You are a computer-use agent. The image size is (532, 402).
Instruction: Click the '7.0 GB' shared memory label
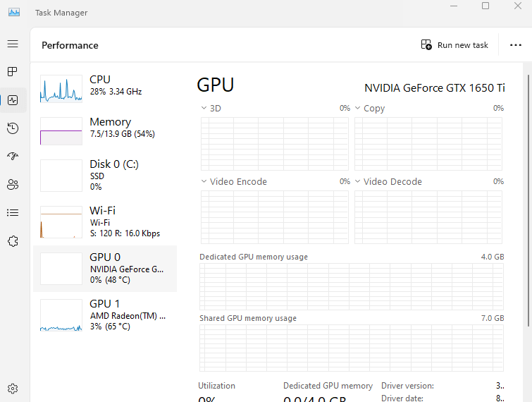(493, 318)
